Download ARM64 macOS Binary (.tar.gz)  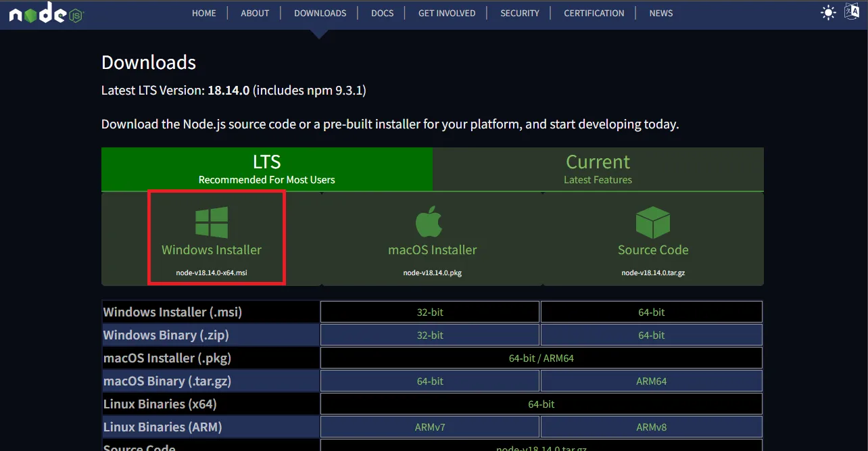pyautogui.click(x=651, y=381)
